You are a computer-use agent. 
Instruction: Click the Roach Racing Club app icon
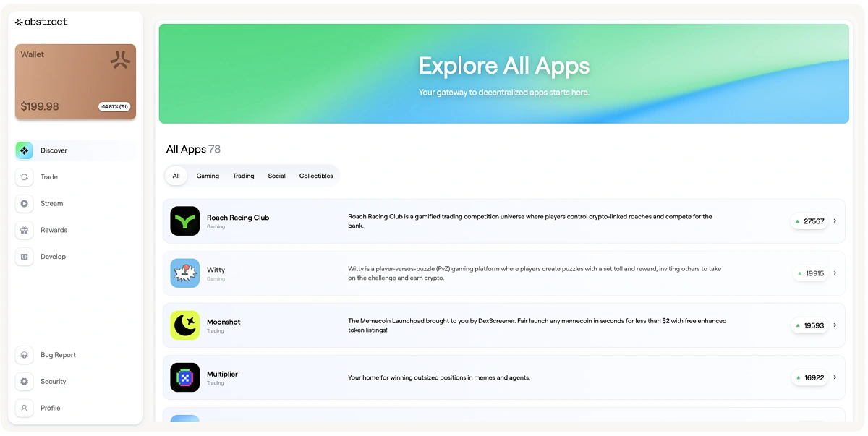pyautogui.click(x=184, y=221)
